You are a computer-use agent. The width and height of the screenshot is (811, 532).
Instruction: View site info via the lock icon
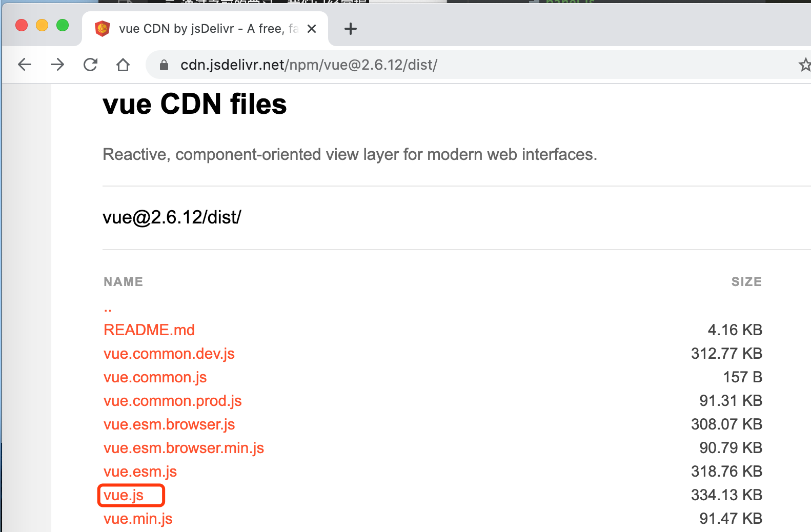tap(164, 65)
